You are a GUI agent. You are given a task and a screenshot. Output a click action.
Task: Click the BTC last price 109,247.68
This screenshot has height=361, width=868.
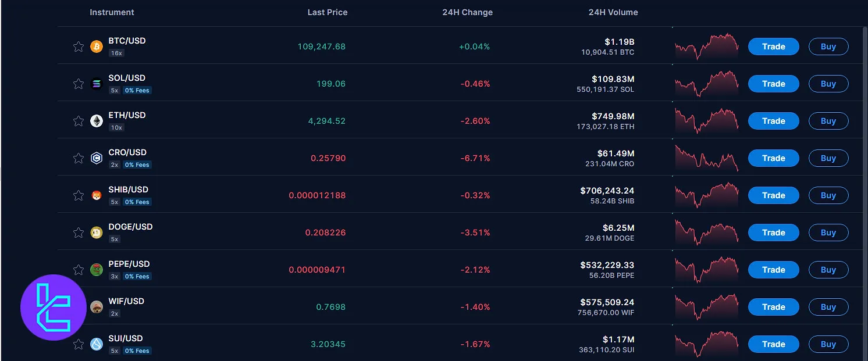322,47
